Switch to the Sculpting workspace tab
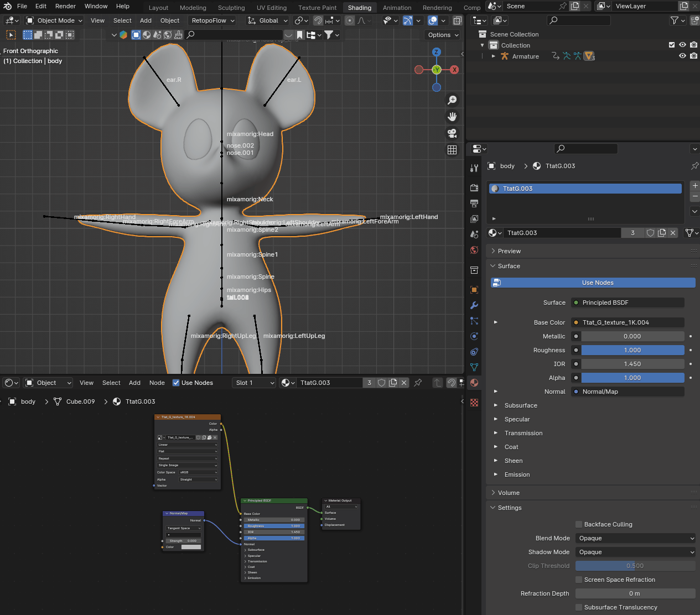700x615 pixels. pos(231,8)
